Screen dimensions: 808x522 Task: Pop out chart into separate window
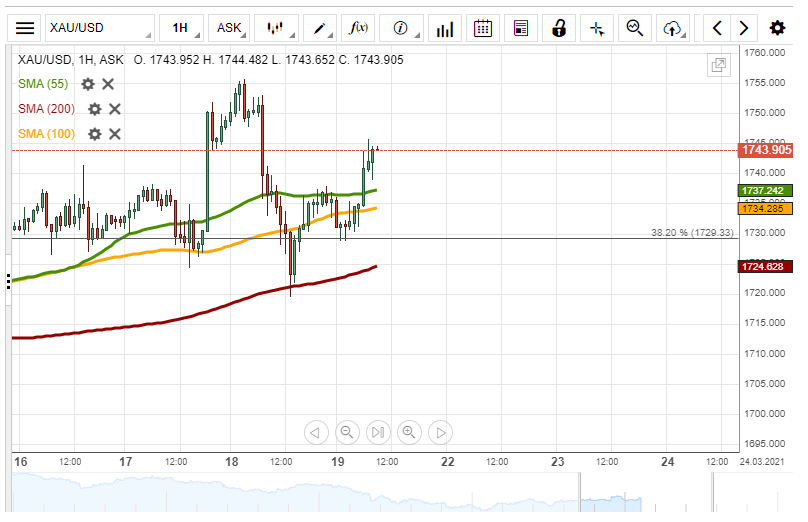point(718,66)
